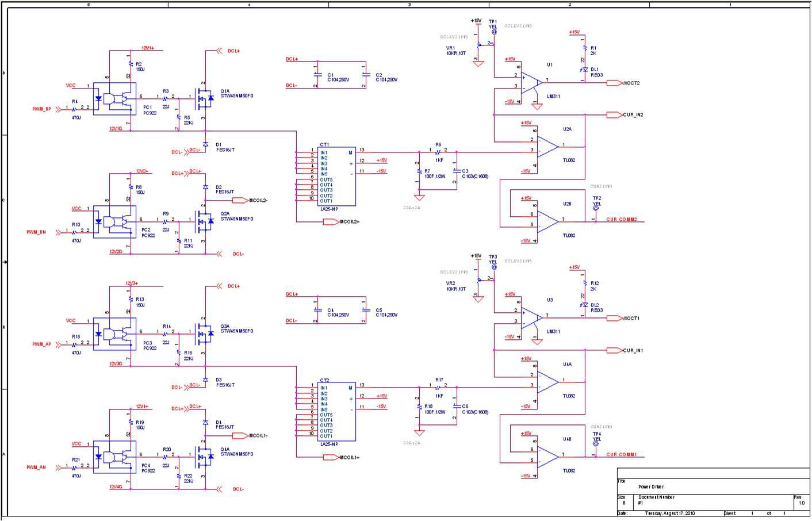Click the MCOIL2+ off-page connector

(x=331, y=221)
